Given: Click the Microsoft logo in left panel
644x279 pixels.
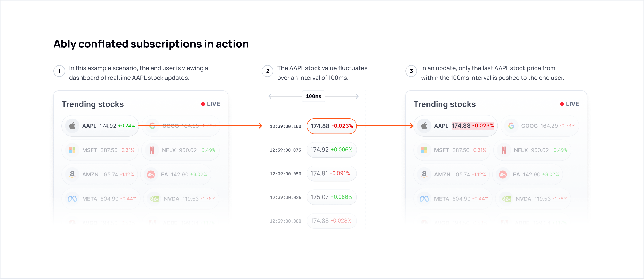Looking at the screenshot, I should pyautogui.click(x=72, y=150).
